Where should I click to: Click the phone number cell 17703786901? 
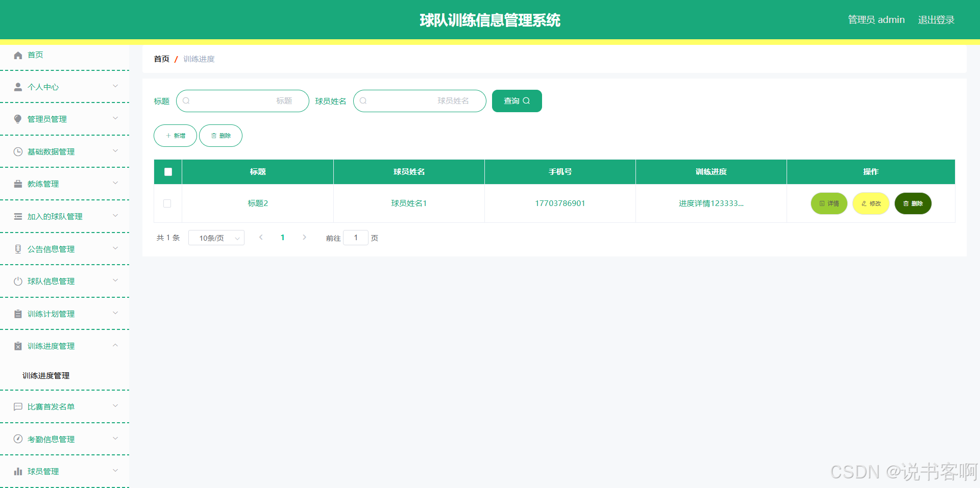(x=560, y=203)
